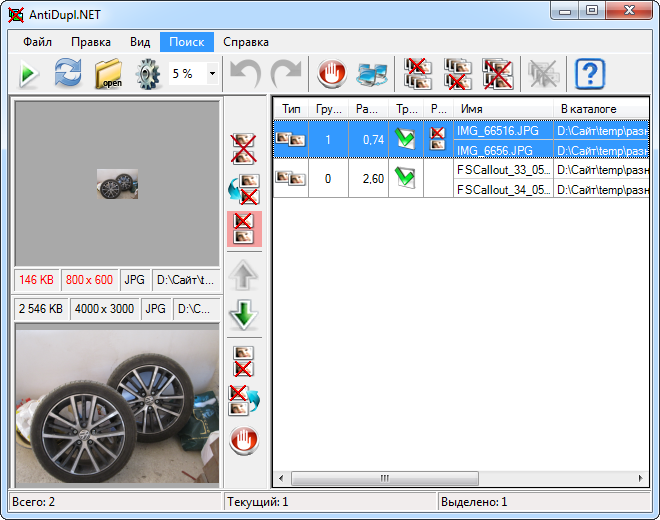This screenshot has width=660, height=520.
Task: Open help with the question mark icon
Action: pos(590,74)
